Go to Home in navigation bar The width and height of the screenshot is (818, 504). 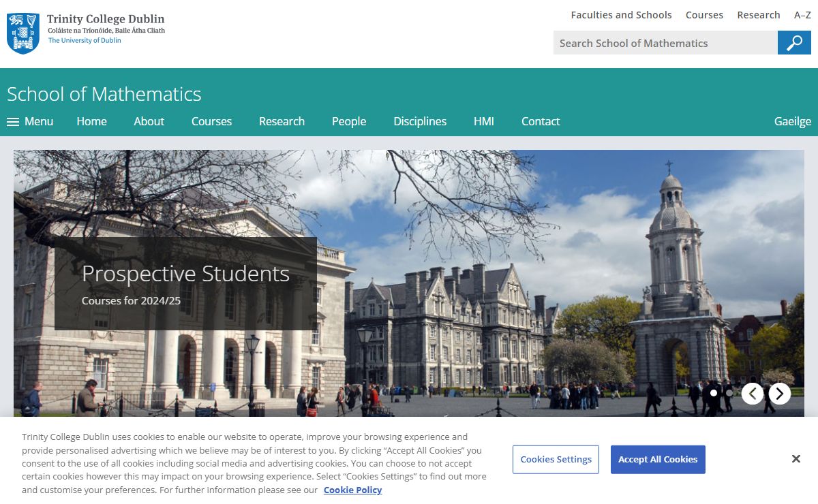(91, 121)
